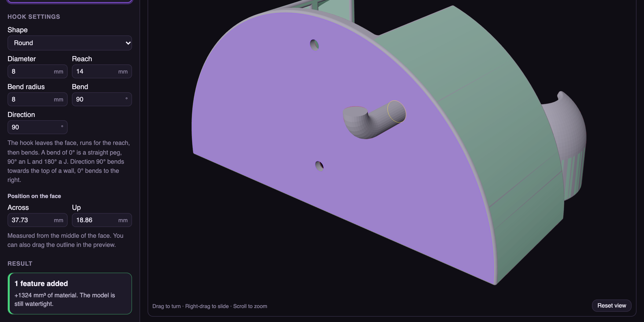644x322 pixels.
Task: Select the "HOOK SETTINGS" section heading
Action: pyautogui.click(x=34, y=17)
